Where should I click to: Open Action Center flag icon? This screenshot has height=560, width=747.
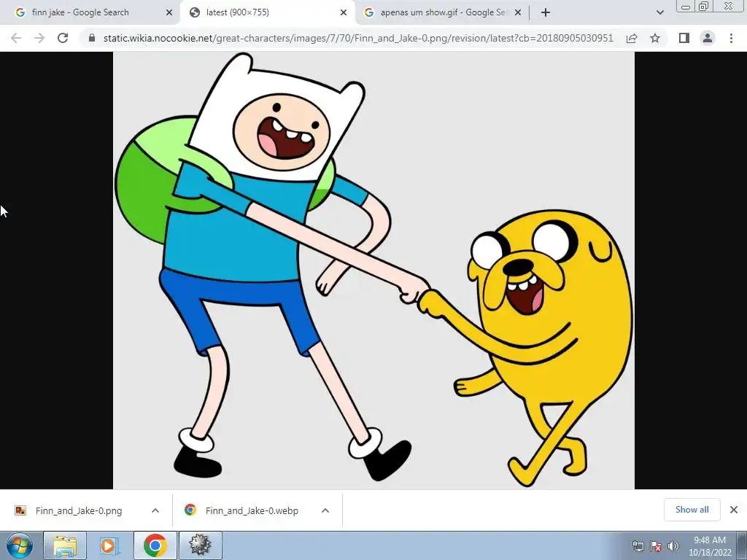coord(656,546)
